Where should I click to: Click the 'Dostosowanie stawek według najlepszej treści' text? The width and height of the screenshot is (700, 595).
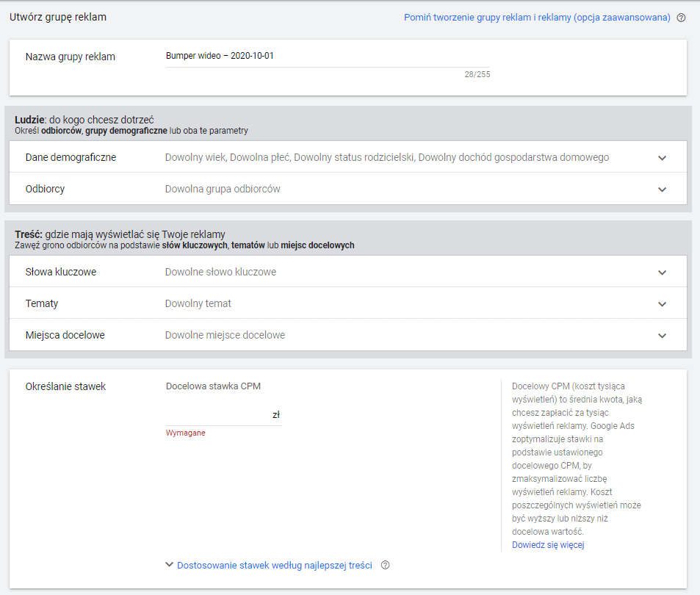tap(274, 566)
